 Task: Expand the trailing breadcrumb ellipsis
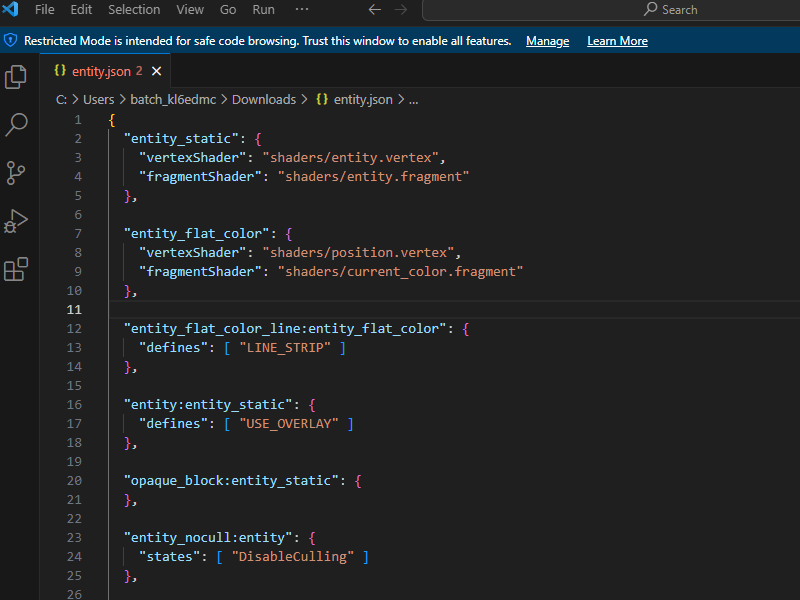pos(413,99)
